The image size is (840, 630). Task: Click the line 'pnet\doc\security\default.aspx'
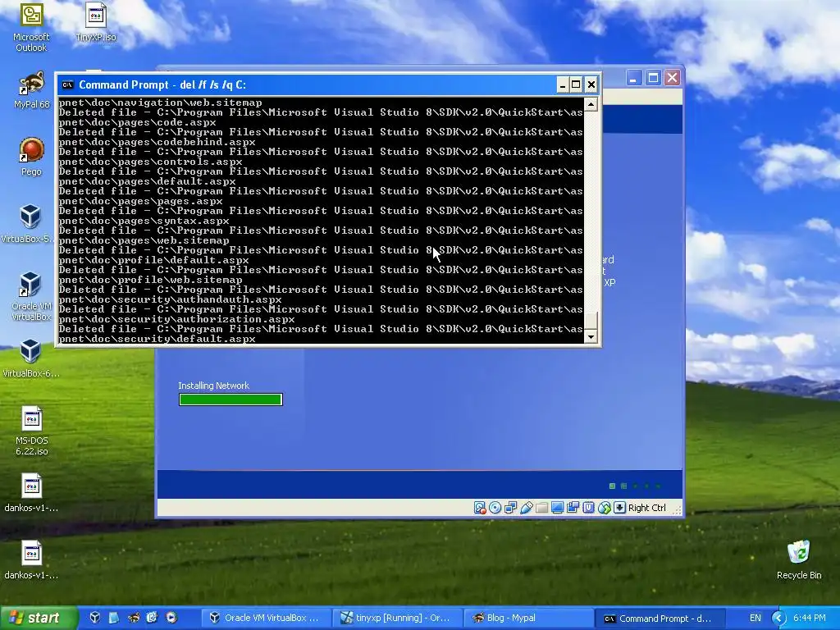157,339
